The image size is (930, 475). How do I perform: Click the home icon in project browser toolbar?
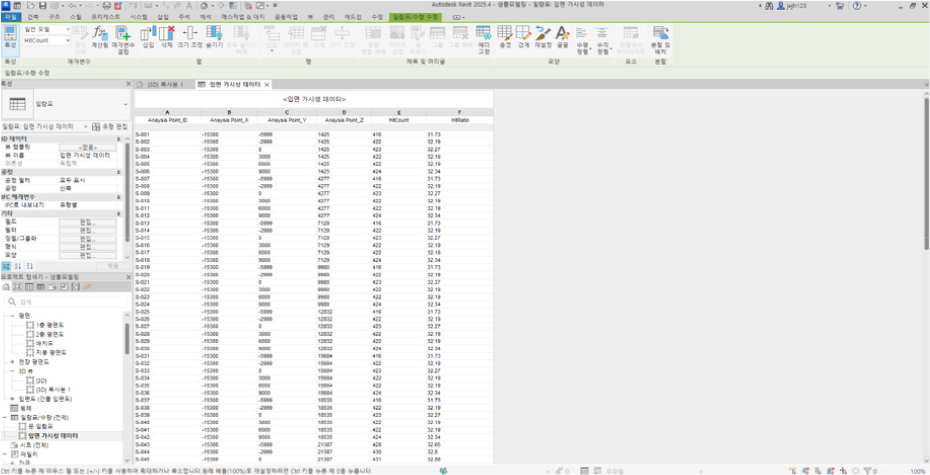pyautogui.click(x=6, y=287)
